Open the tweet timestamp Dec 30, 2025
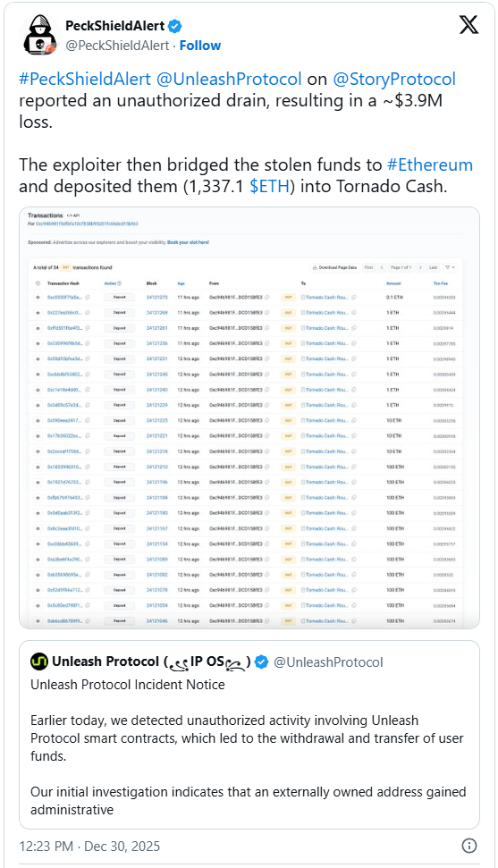The image size is (498, 868). [122, 847]
